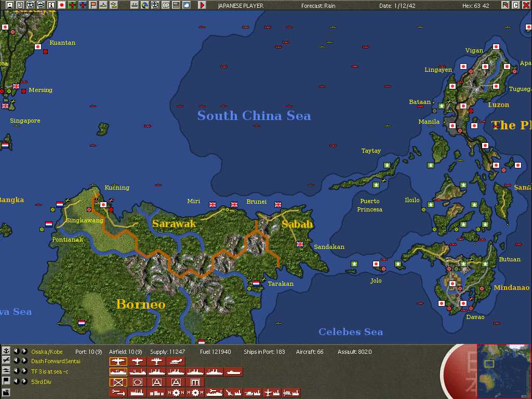The image size is (532, 399).
Task: Select the first highlighted aircraft type filter
Action: click(x=118, y=362)
